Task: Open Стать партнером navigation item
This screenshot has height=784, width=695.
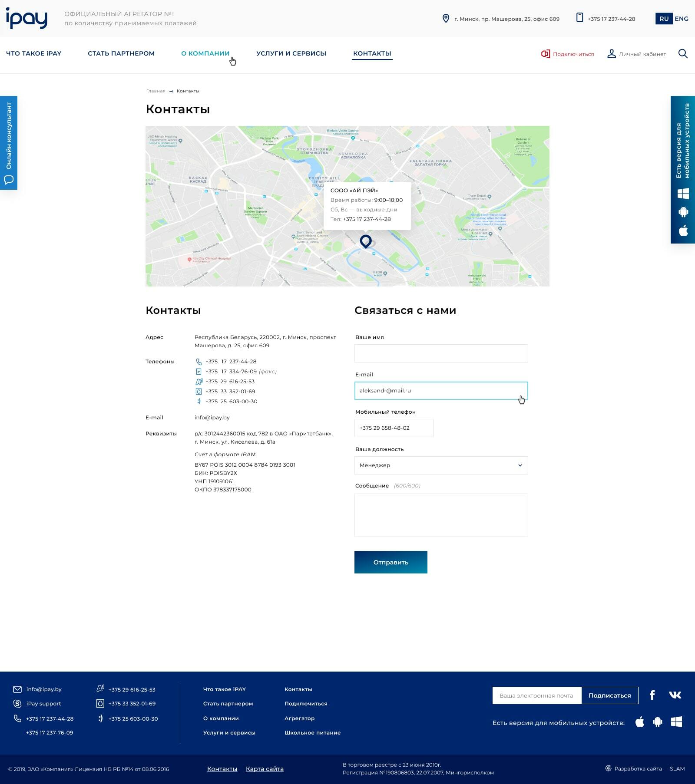Action: click(x=121, y=53)
